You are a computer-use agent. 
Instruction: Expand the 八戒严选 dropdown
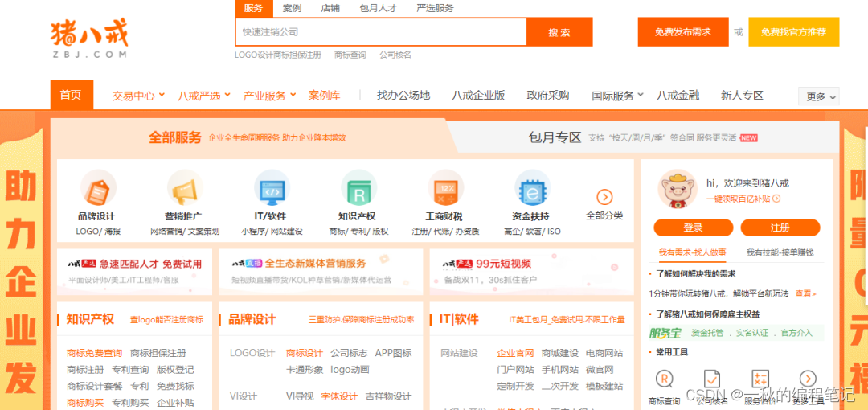pos(204,96)
